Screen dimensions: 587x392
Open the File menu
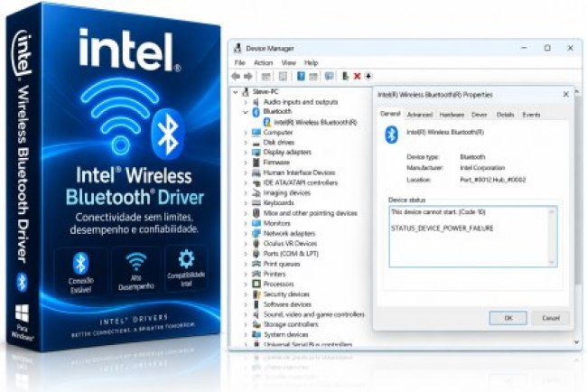239,62
